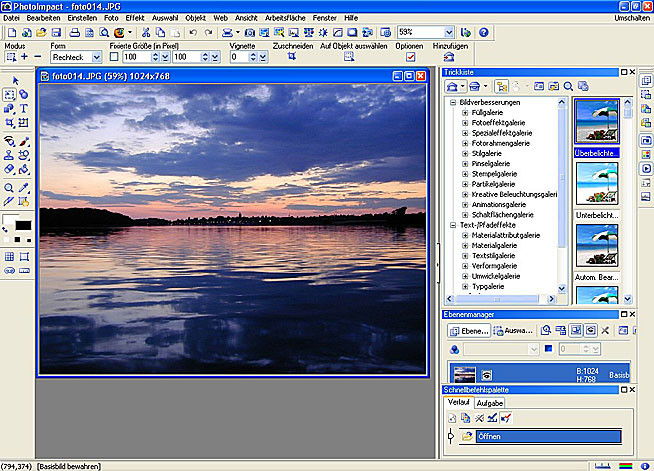Select the Clone stamp tool
Viewport: 654px width, 471px height.
pyautogui.click(x=9, y=156)
